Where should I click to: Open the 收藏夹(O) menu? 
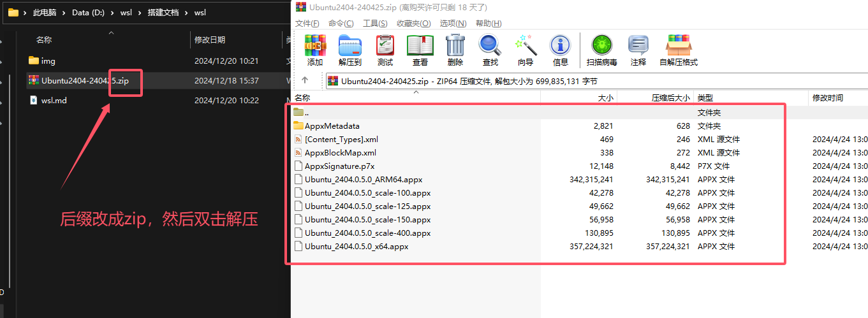coord(413,24)
